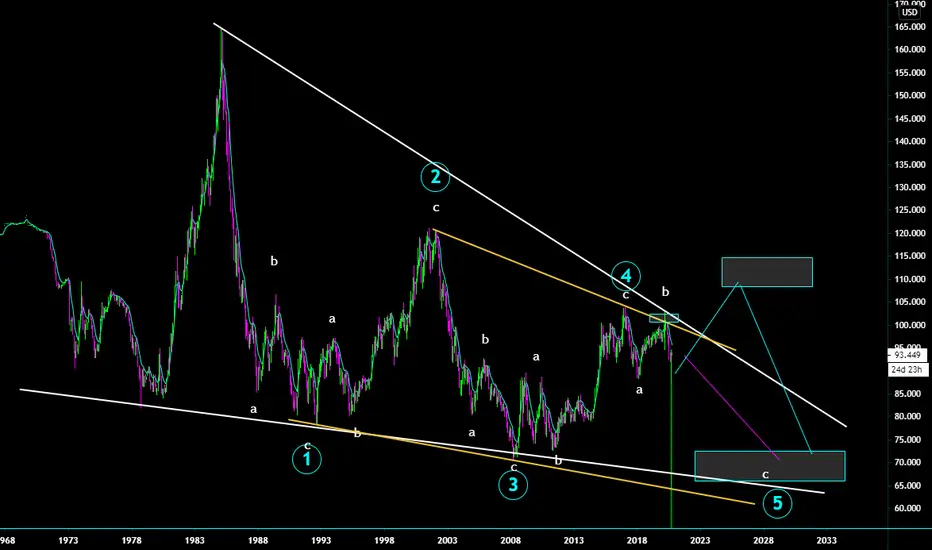
Task: Click the 2033 time axis label
Action: point(827,540)
